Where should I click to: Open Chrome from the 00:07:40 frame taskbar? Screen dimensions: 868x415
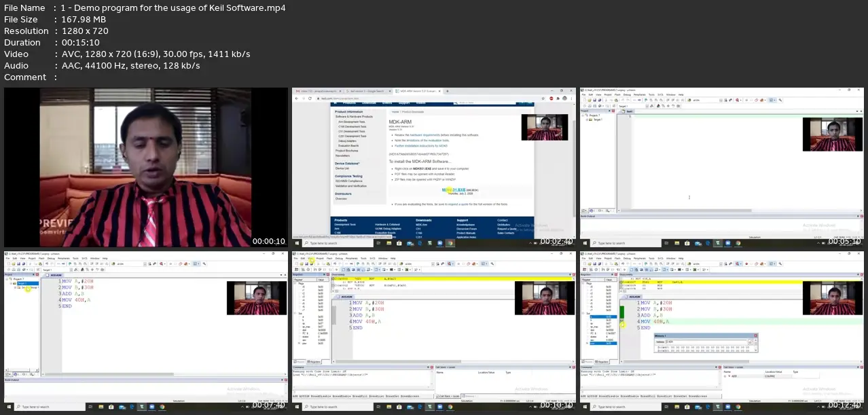click(162, 407)
